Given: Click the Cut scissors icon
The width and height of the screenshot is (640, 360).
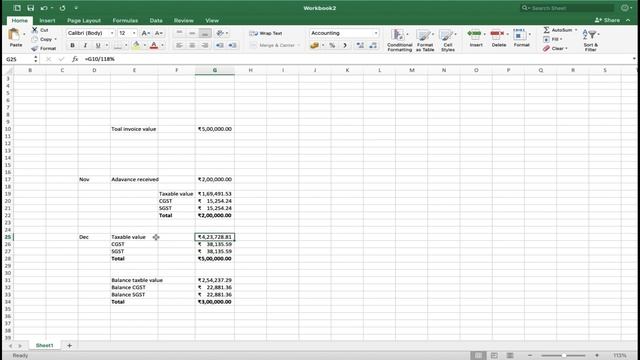Looking at the screenshot, I should (35, 30).
